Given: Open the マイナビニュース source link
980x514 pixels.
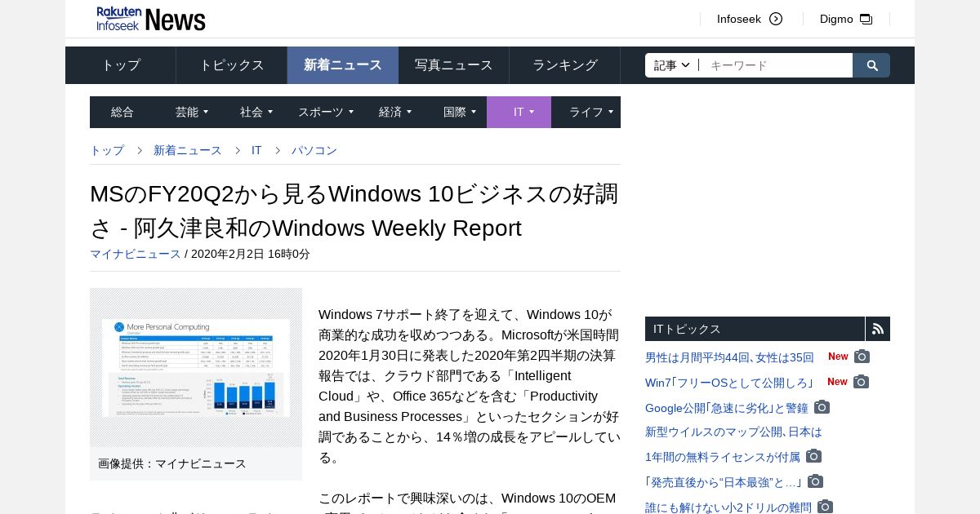Looking at the screenshot, I should pyautogui.click(x=136, y=254).
